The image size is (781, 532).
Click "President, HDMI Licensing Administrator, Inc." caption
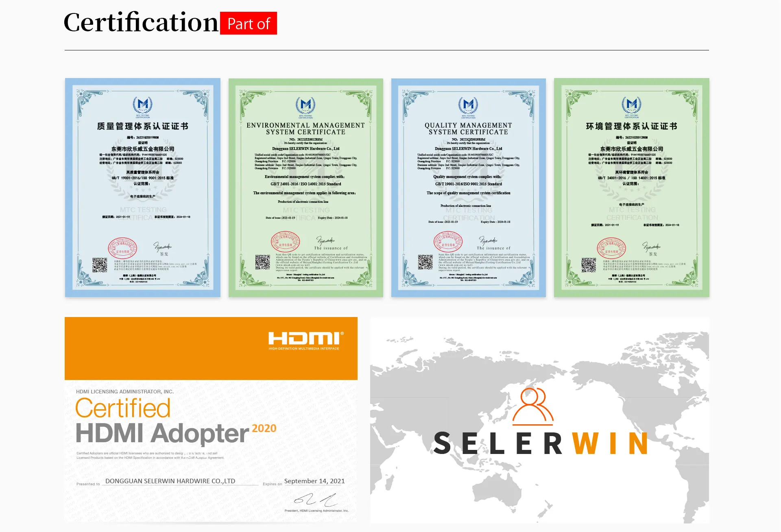[x=316, y=511]
